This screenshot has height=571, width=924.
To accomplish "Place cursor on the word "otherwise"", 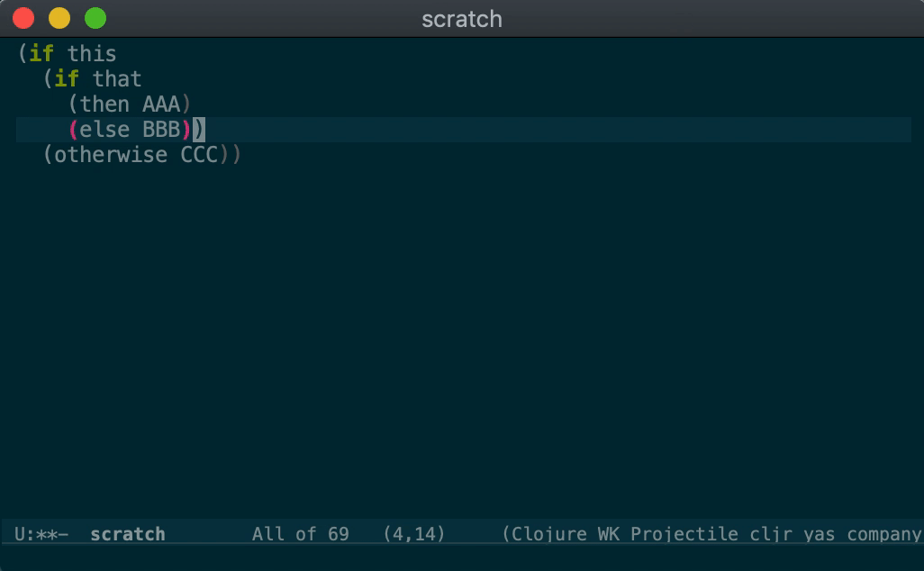I will 111,155.
